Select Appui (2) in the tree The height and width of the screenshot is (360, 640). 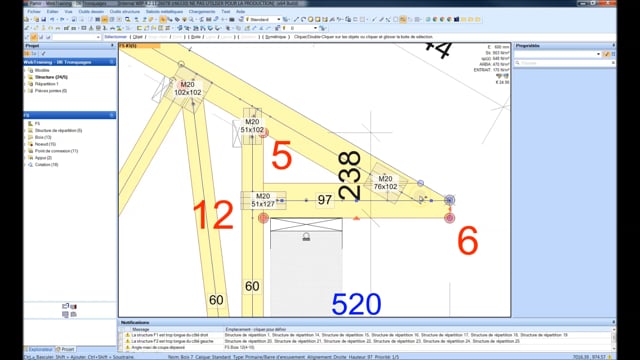coord(43,158)
